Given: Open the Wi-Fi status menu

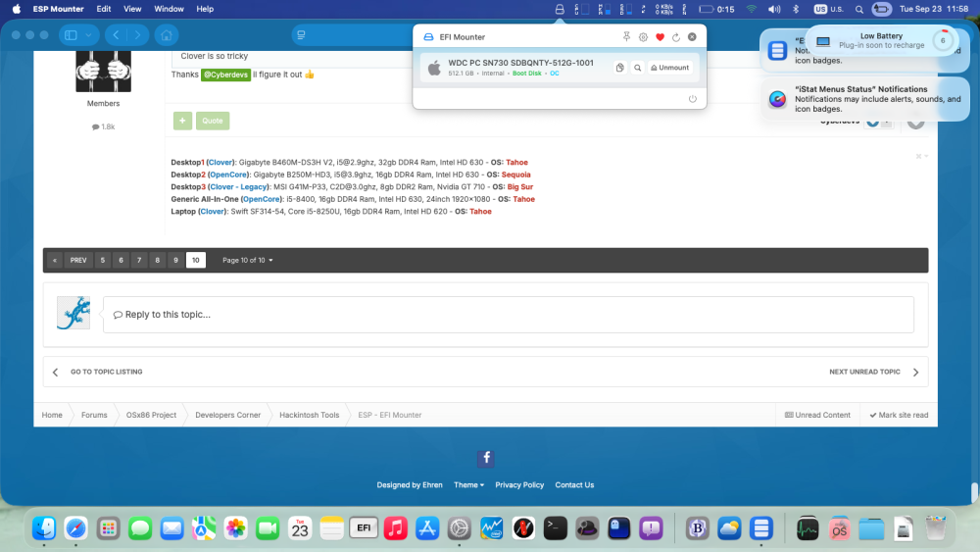Looking at the screenshot, I should (752, 9).
